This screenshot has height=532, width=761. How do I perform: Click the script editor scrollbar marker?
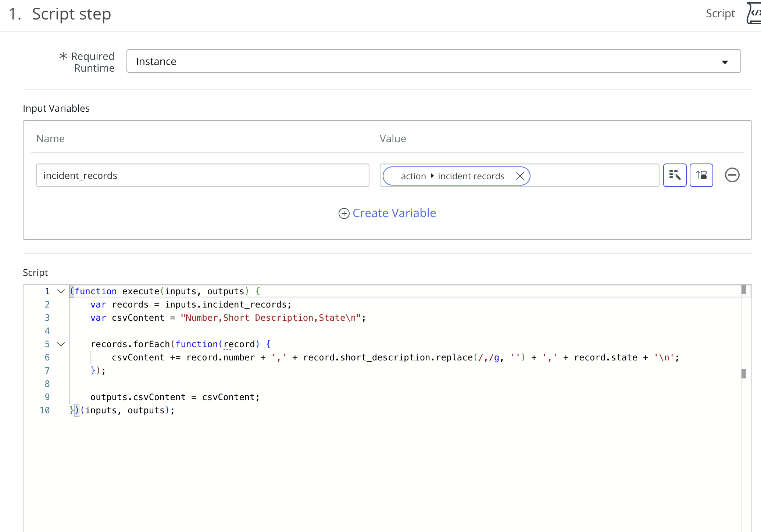(744, 374)
